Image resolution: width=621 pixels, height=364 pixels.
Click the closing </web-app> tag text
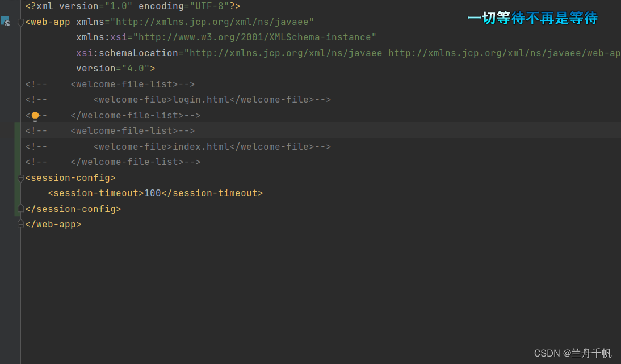(53, 225)
